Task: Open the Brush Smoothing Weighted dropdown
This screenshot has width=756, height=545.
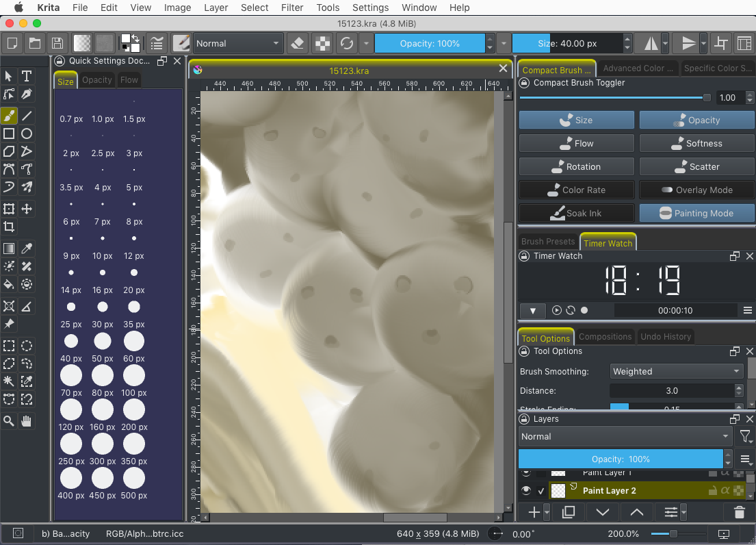Action: click(x=676, y=371)
